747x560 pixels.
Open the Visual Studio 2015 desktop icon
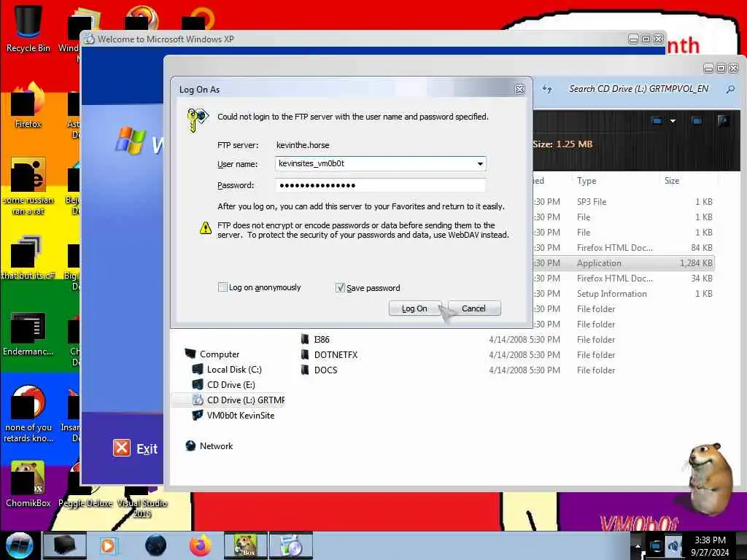142,502
